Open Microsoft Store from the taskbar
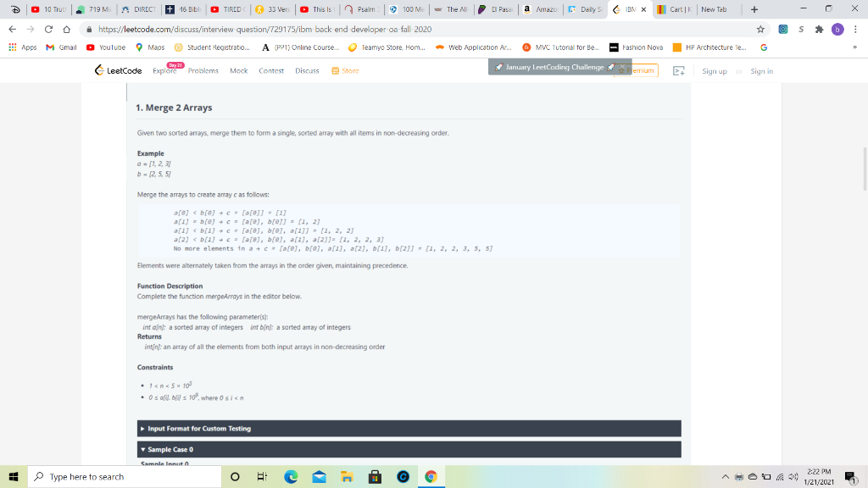This screenshot has width=868, height=488. coord(375,476)
